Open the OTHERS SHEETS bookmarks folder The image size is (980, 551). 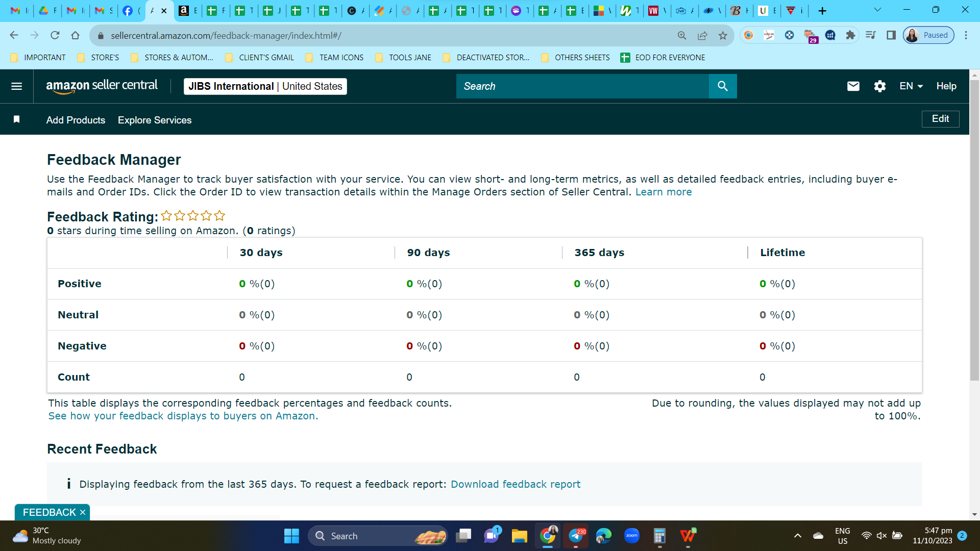pos(575,58)
